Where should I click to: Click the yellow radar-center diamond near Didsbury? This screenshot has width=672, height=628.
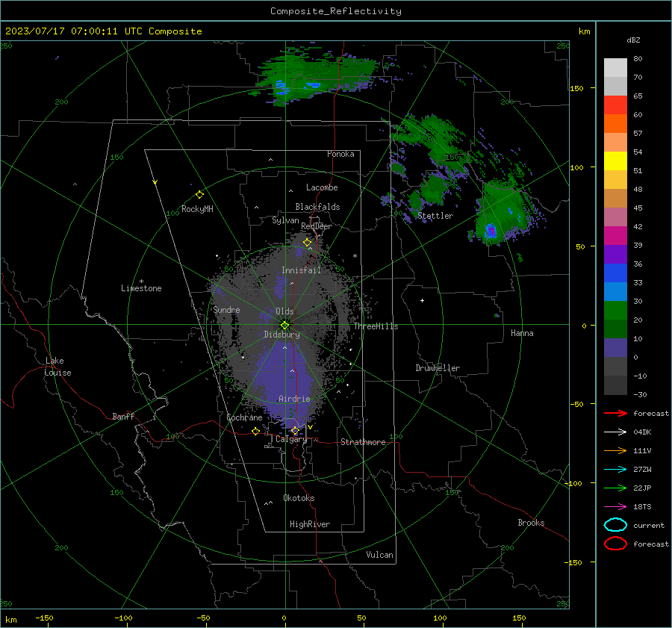(x=285, y=325)
